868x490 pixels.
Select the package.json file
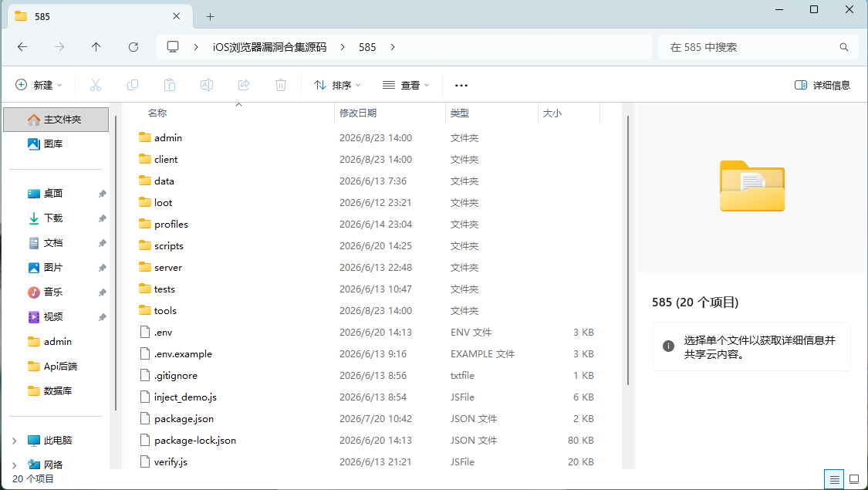pos(368,418)
